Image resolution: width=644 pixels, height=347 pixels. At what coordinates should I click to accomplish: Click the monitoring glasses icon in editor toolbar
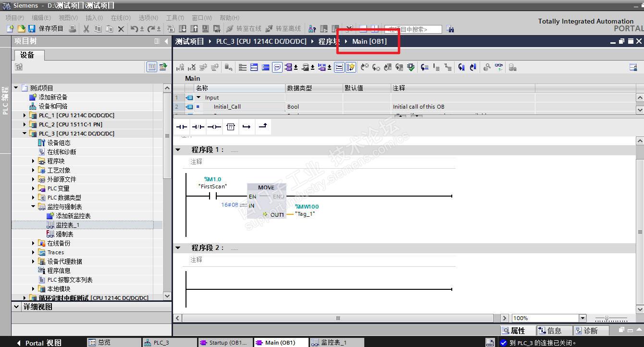pos(499,67)
